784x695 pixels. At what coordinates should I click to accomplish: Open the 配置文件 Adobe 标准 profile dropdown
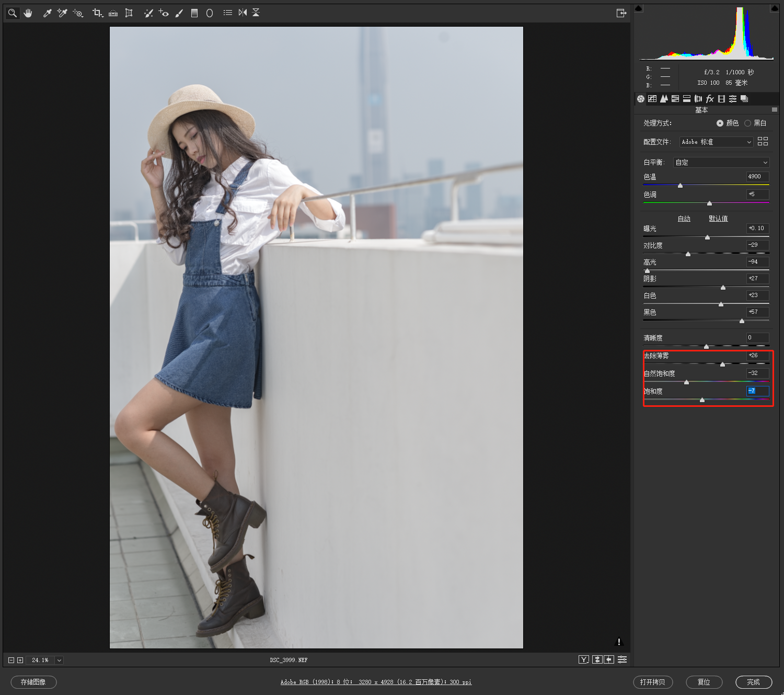[716, 142]
